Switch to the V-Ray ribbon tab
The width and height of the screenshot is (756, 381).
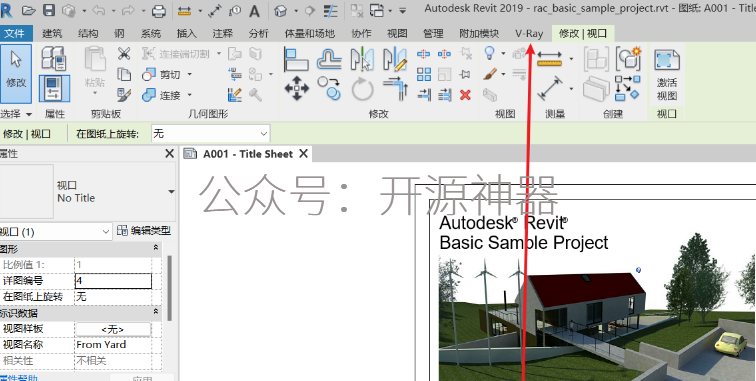(529, 34)
